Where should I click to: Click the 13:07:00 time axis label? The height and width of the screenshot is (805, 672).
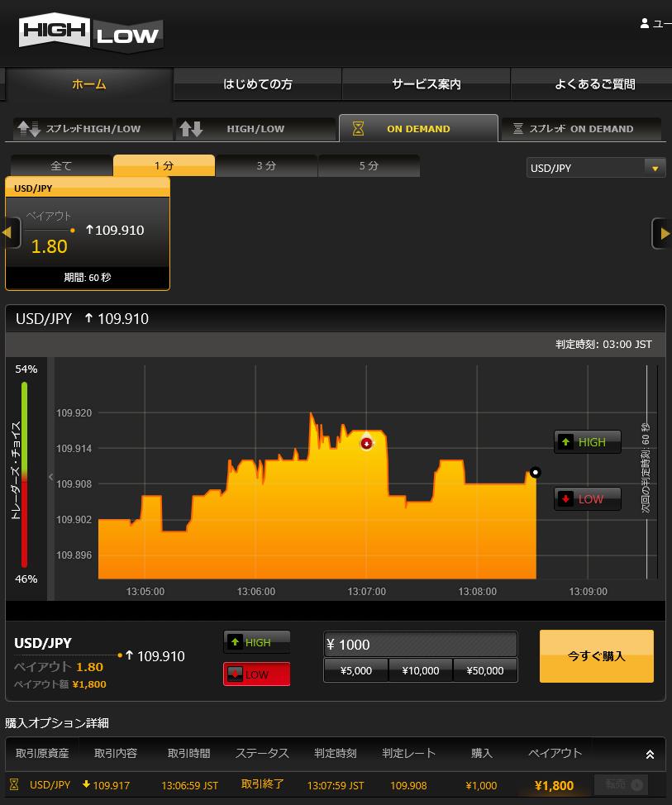tap(366, 592)
